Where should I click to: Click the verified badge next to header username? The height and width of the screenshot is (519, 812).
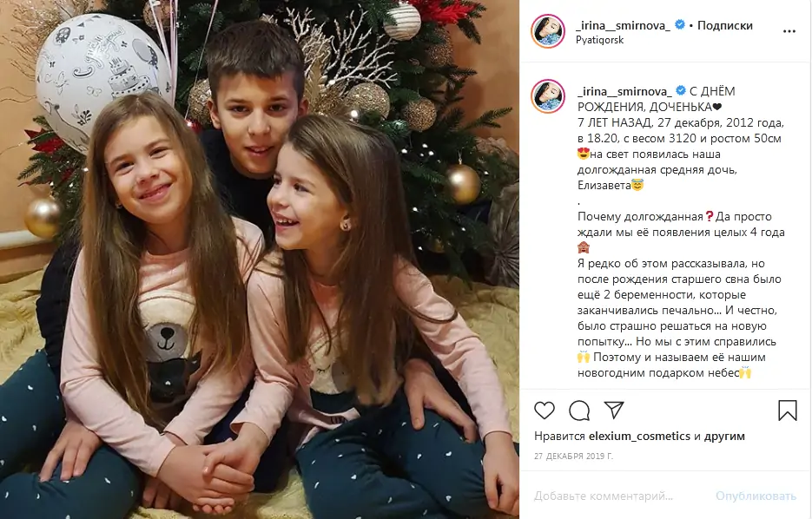(x=680, y=24)
